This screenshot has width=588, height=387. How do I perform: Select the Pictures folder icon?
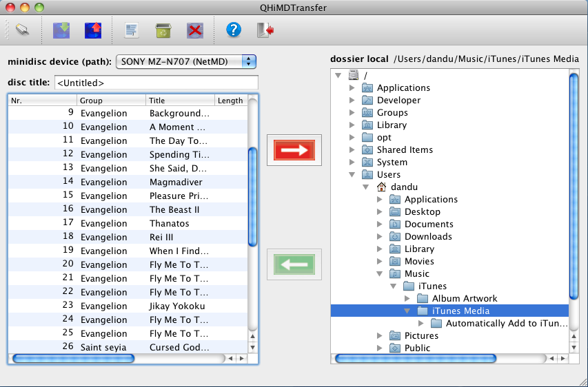(x=395, y=335)
